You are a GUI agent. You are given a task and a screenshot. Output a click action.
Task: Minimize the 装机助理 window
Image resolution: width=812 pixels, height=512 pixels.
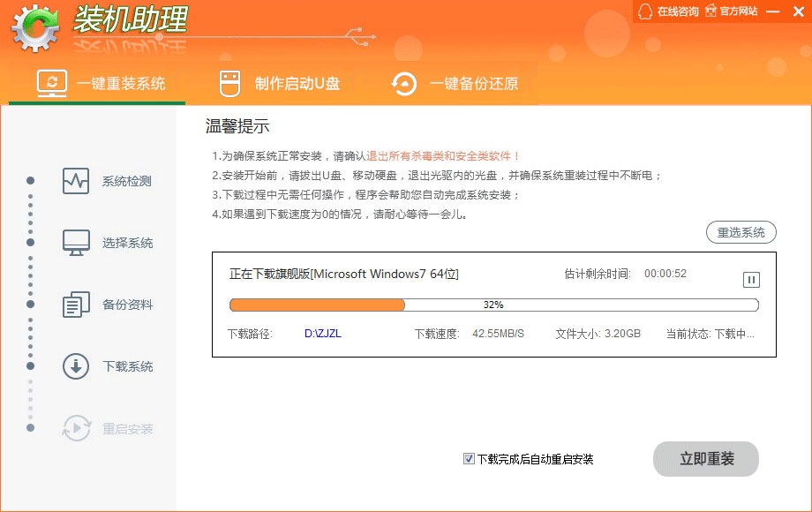tap(772, 11)
